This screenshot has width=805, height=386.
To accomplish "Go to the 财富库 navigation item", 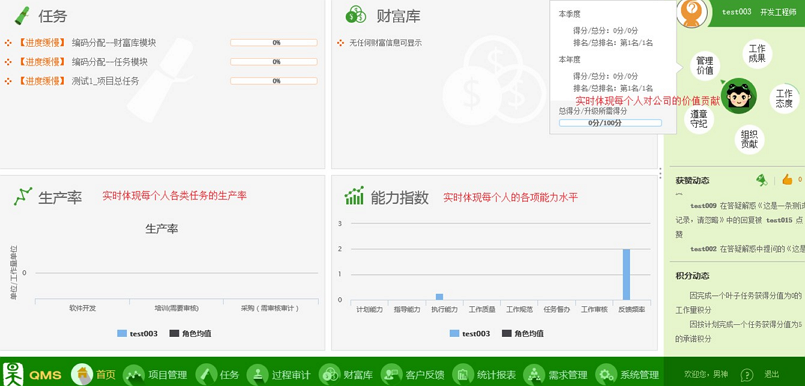I will pos(329,374).
